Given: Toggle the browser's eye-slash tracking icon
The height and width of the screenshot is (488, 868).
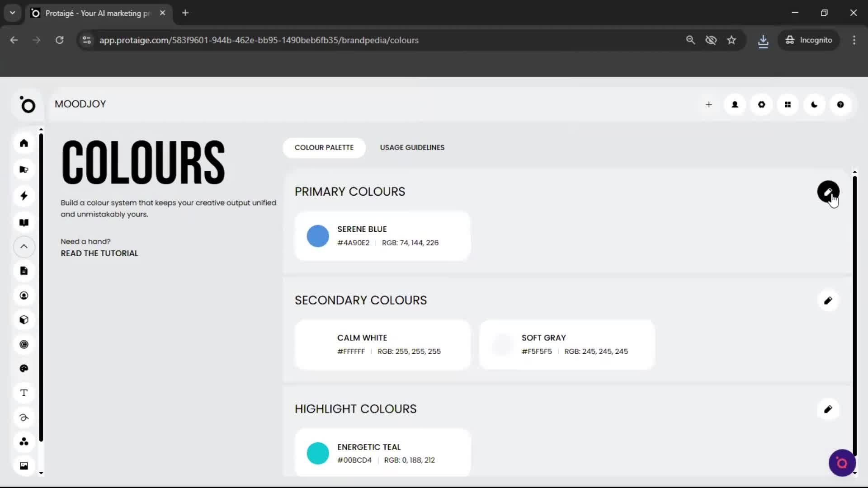Looking at the screenshot, I should click(x=711, y=40).
